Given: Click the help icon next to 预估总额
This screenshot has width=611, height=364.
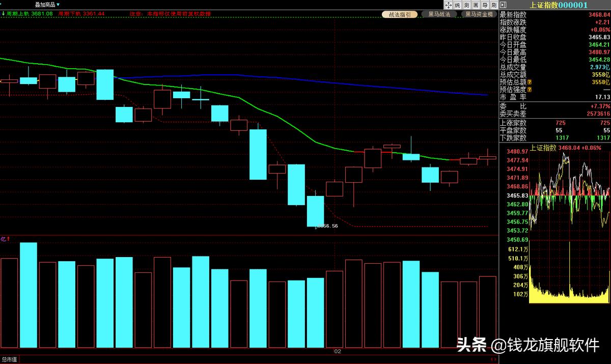Looking at the screenshot, I should click(x=530, y=82).
